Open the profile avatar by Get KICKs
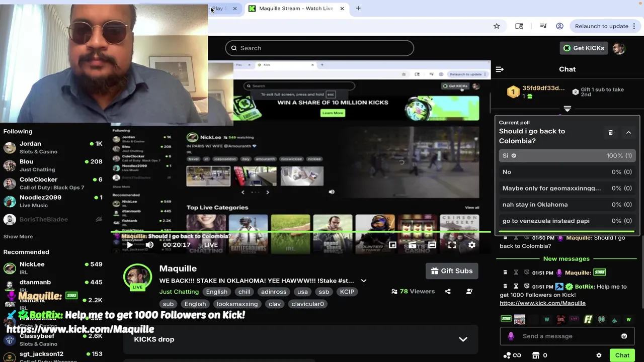This screenshot has width=644, height=362. tap(619, 48)
